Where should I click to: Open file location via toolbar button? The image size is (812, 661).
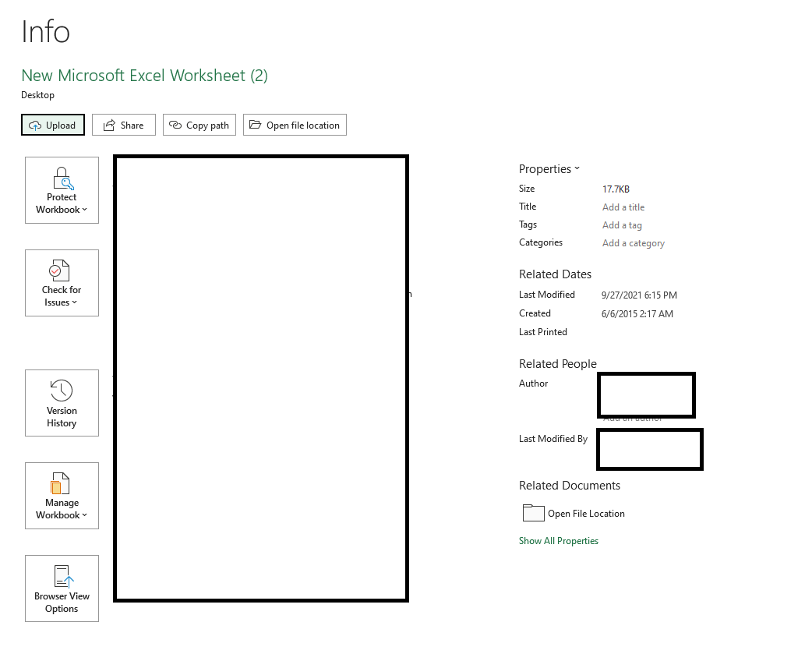295,125
